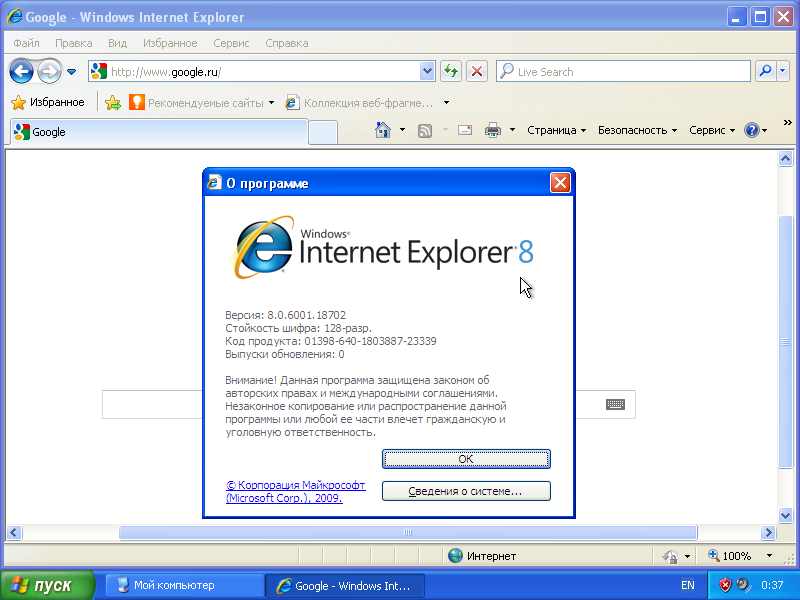Open the Корпорация Майкрософт copyright link
The width and height of the screenshot is (800, 600).
(295, 491)
